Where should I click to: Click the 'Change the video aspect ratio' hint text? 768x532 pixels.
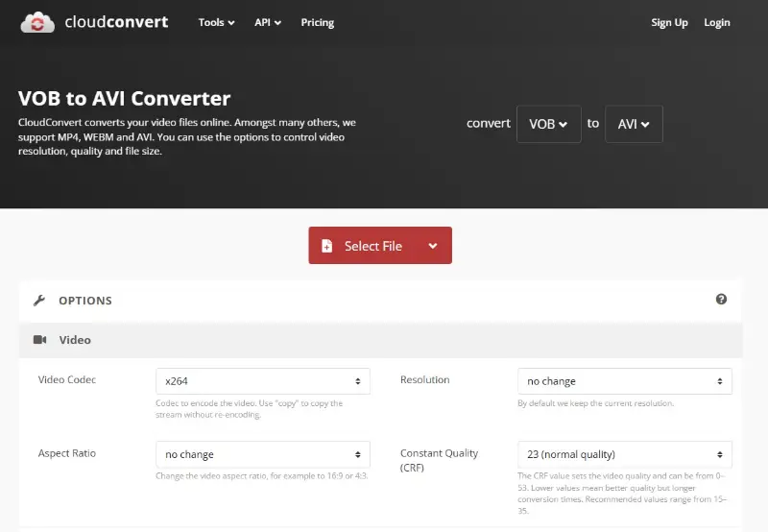[261, 475]
